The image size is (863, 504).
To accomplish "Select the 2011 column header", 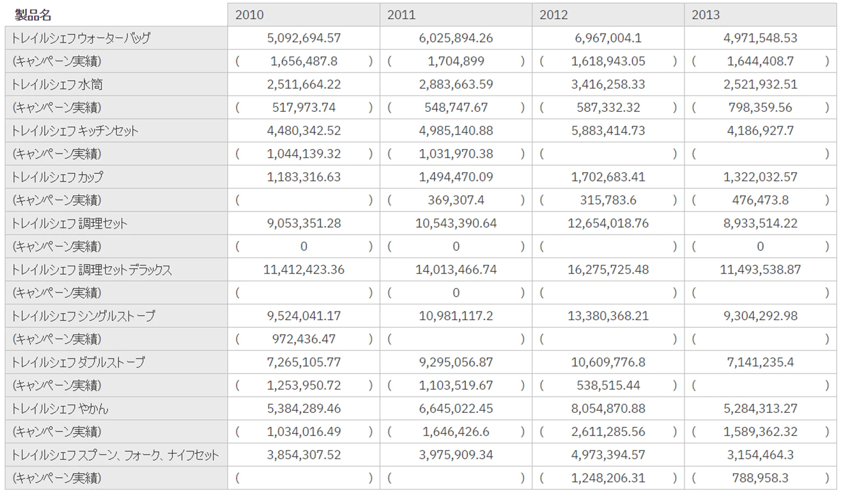I will (x=456, y=15).
